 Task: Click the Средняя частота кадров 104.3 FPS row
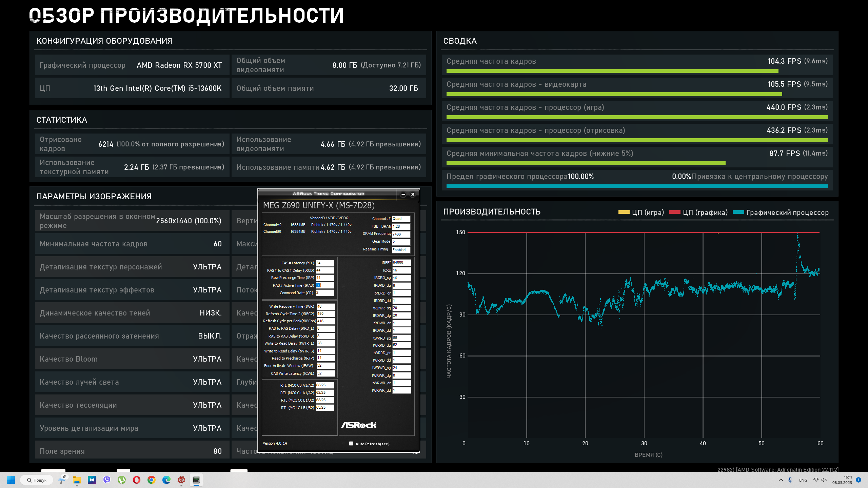pyautogui.click(x=637, y=65)
